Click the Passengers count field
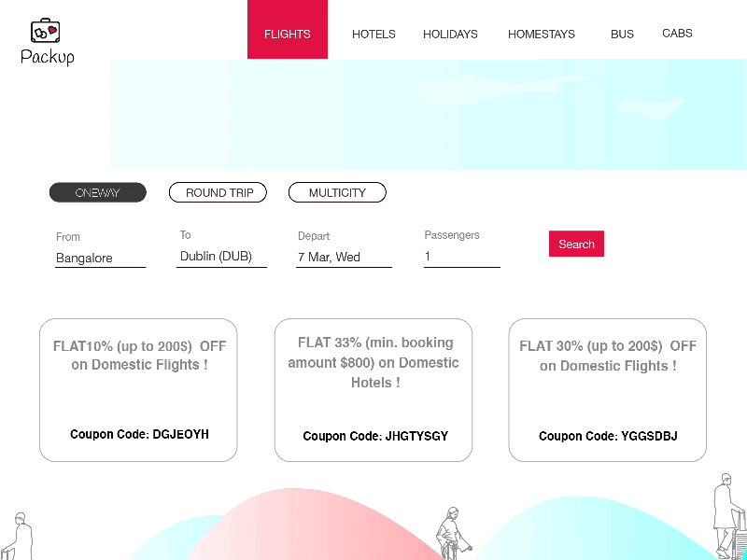This screenshot has width=747, height=560. coord(462,257)
